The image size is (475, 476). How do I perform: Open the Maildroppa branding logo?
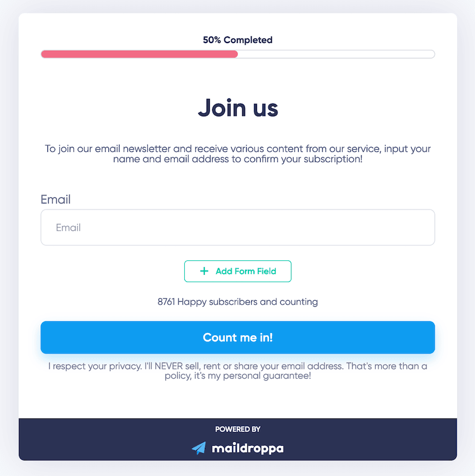click(238, 448)
